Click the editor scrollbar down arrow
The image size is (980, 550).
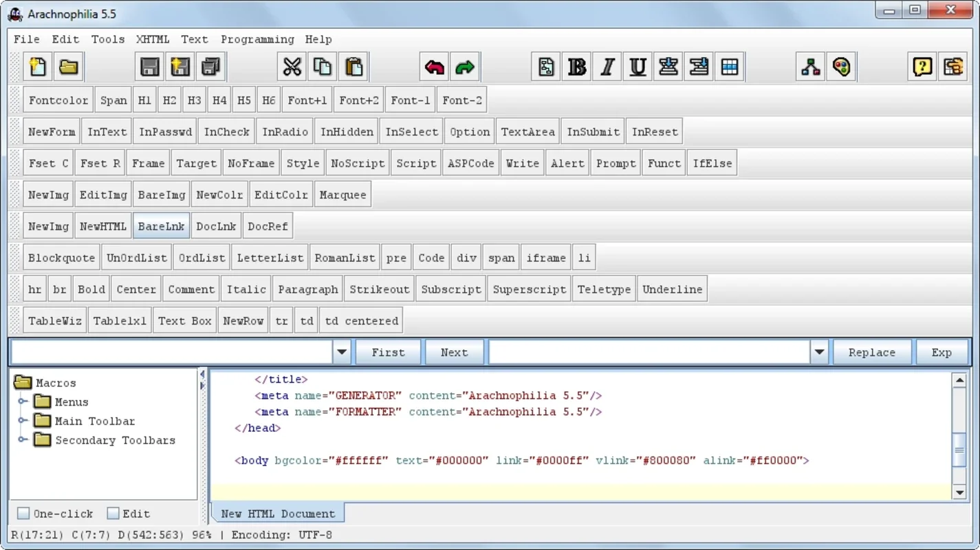[960, 492]
